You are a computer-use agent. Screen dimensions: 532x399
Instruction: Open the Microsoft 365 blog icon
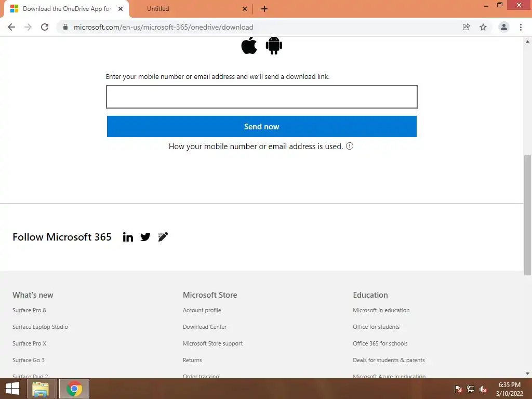[163, 237]
